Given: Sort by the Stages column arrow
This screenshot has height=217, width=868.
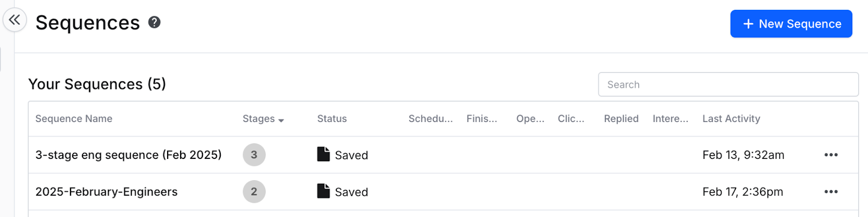Looking at the screenshot, I should [281, 120].
